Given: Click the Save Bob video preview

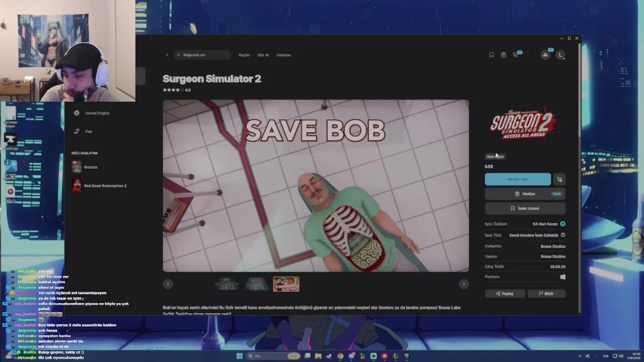Looking at the screenshot, I should point(316,186).
